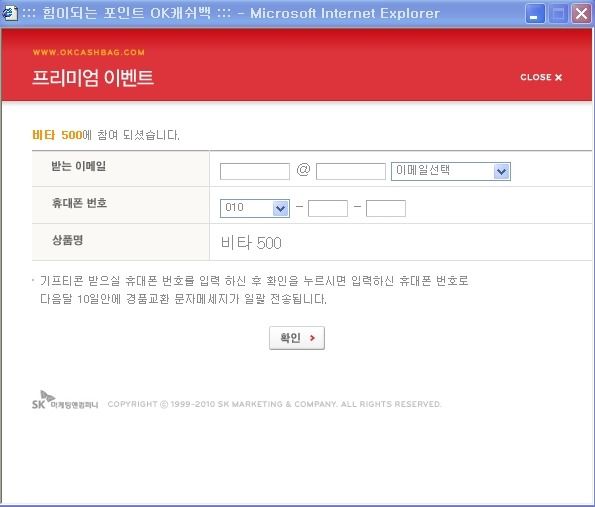Click the 휴대폰 번호 label
This screenshot has width=595, height=507.
coord(79,203)
